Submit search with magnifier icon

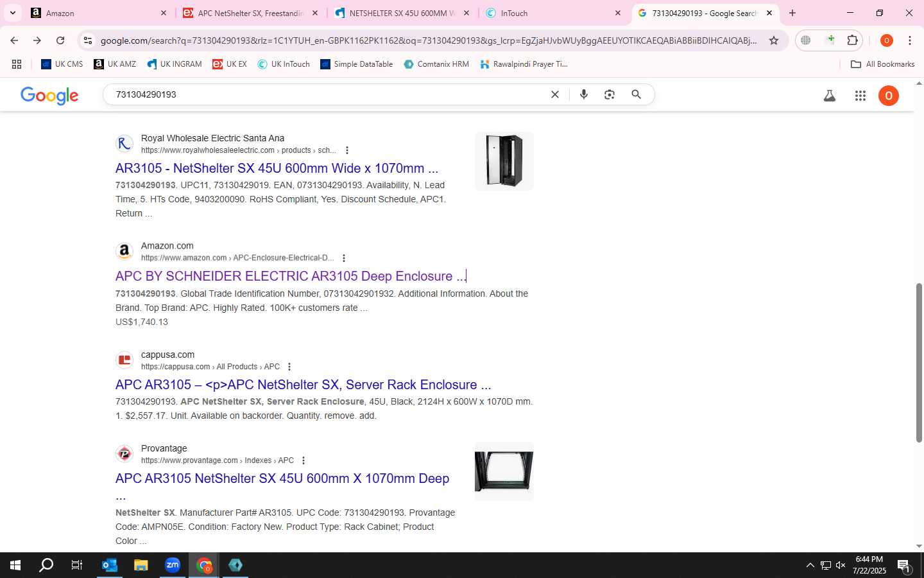636,94
